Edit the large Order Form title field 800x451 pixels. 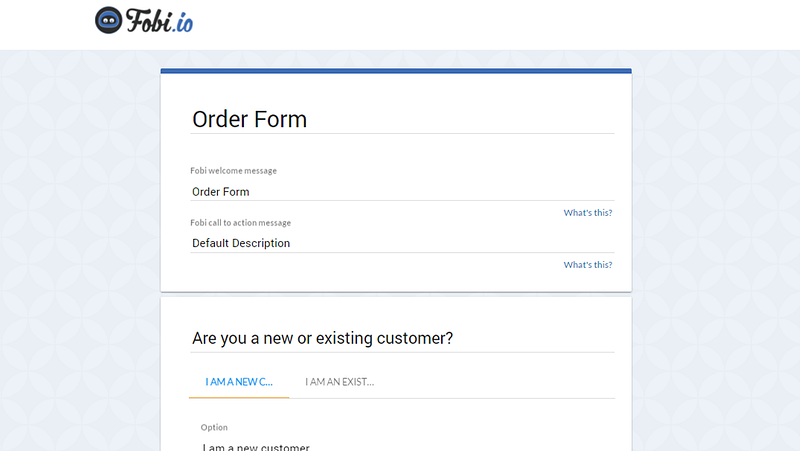402,119
